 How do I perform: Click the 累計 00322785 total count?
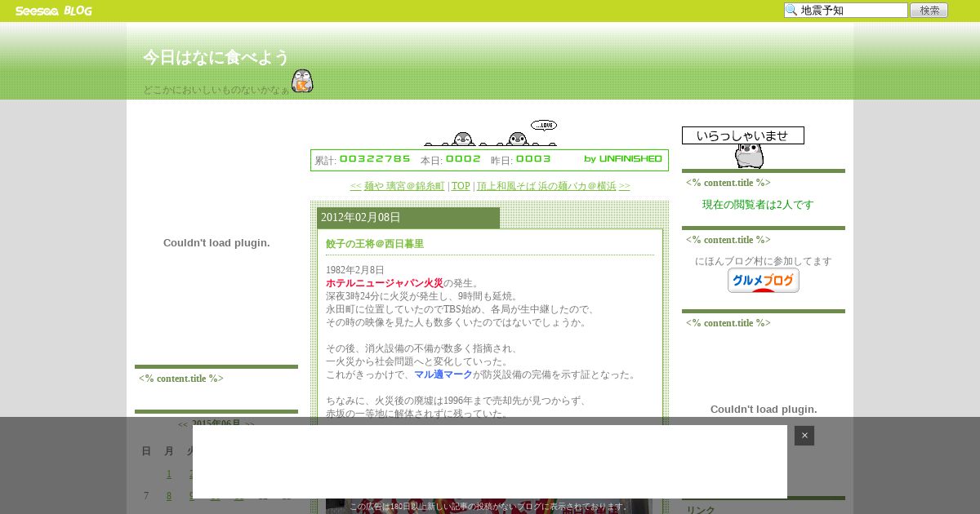coord(363,160)
